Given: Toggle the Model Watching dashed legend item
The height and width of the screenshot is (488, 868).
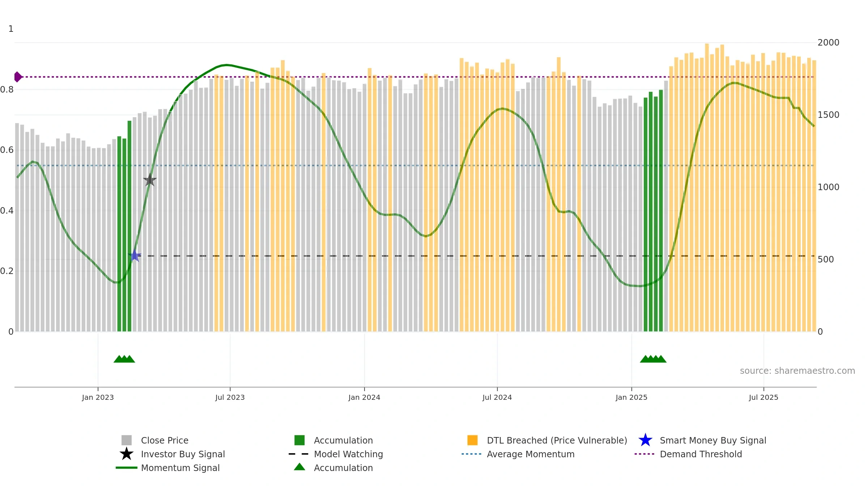Looking at the screenshot, I should coord(336,454).
